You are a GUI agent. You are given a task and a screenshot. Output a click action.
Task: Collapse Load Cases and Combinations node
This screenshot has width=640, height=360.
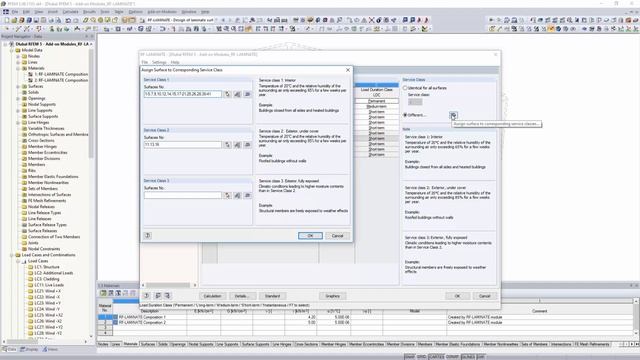(12, 255)
